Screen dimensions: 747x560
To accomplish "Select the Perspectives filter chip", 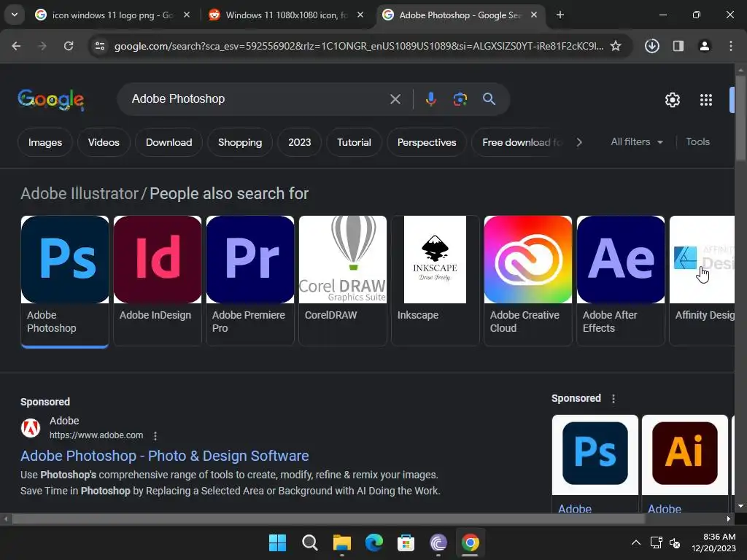I will [426, 142].
